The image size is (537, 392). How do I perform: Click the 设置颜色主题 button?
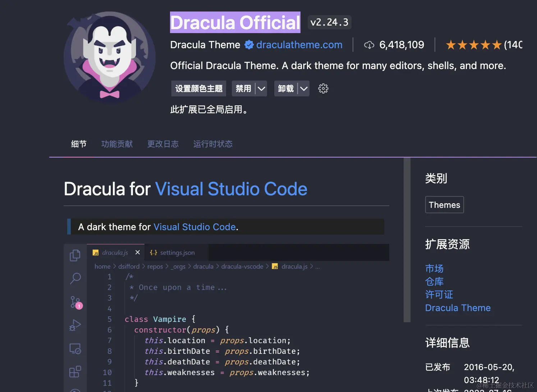pyautogui.click(x=199, y=88)
